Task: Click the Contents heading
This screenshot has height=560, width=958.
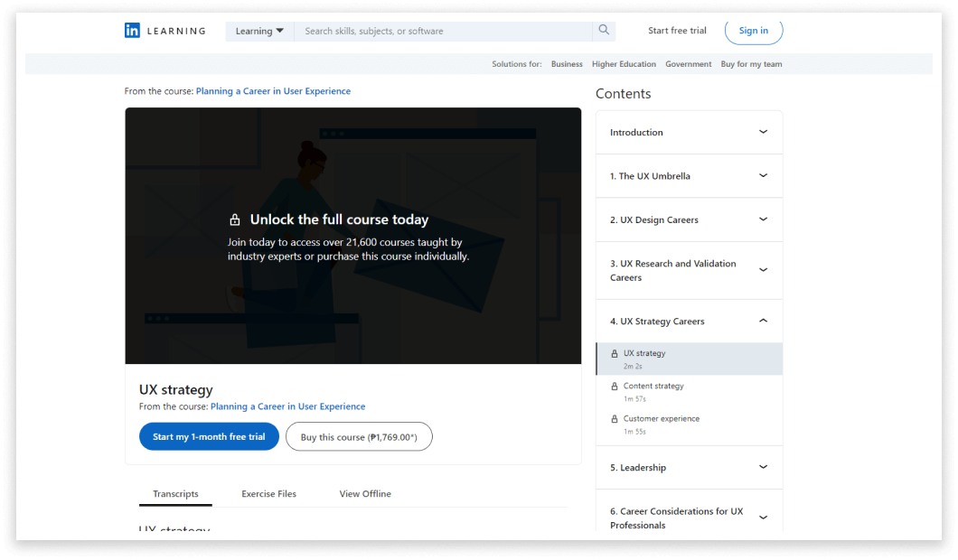Action: pyautogui.click(x=624, y=93)
